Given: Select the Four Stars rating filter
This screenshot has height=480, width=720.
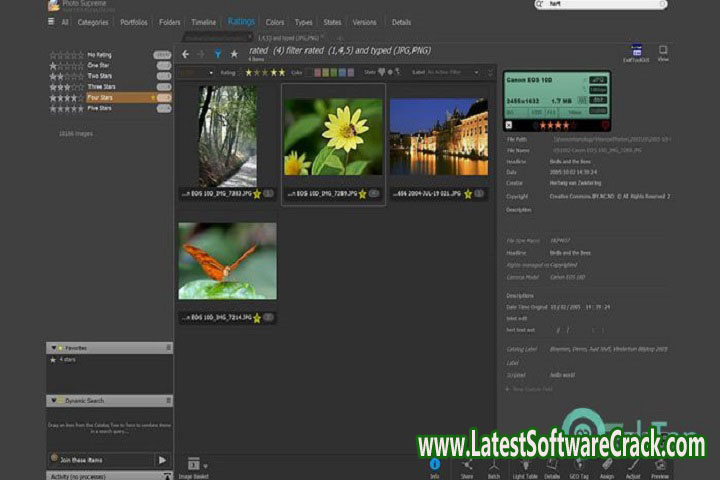Looking at the screenshot, I should pyautogui.click(x=102, y=98).
